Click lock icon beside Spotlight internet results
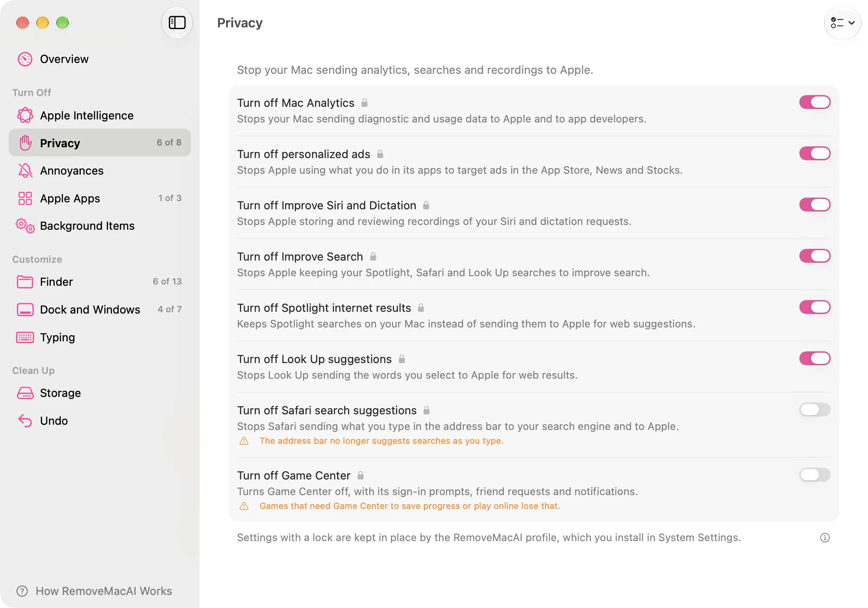The height and width of the screenshot is (608, 868). tap(421, 308)
